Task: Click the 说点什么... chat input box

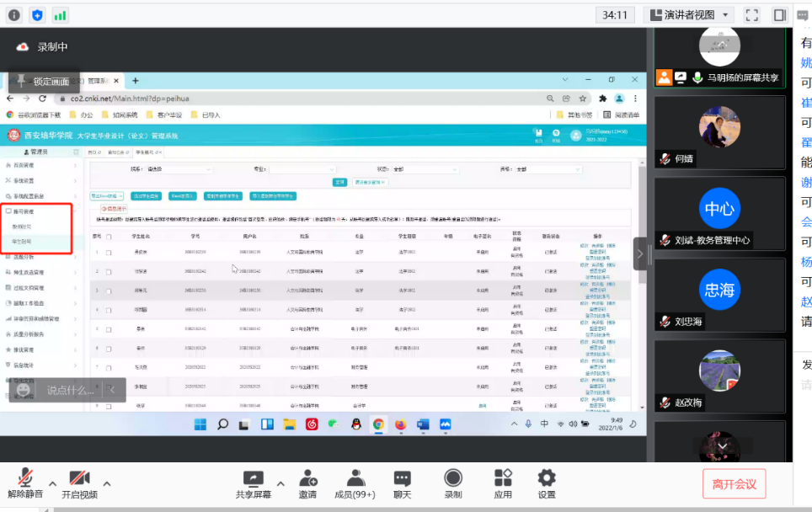Action: tap(70, 390)
